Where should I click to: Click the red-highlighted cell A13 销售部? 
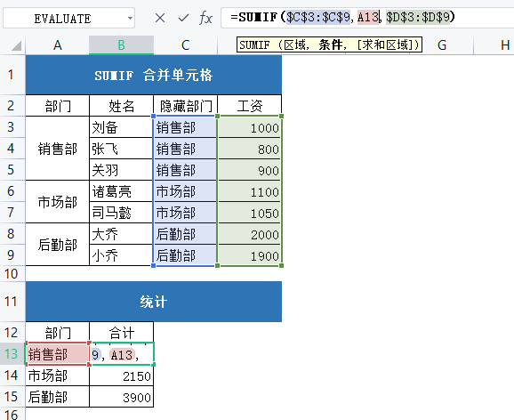click(x=58, y=354)
